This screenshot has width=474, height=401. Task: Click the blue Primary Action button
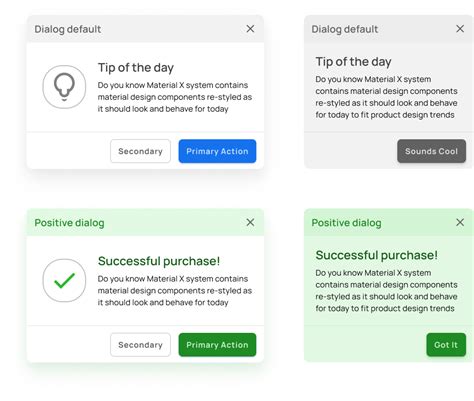tap(217, 151)
